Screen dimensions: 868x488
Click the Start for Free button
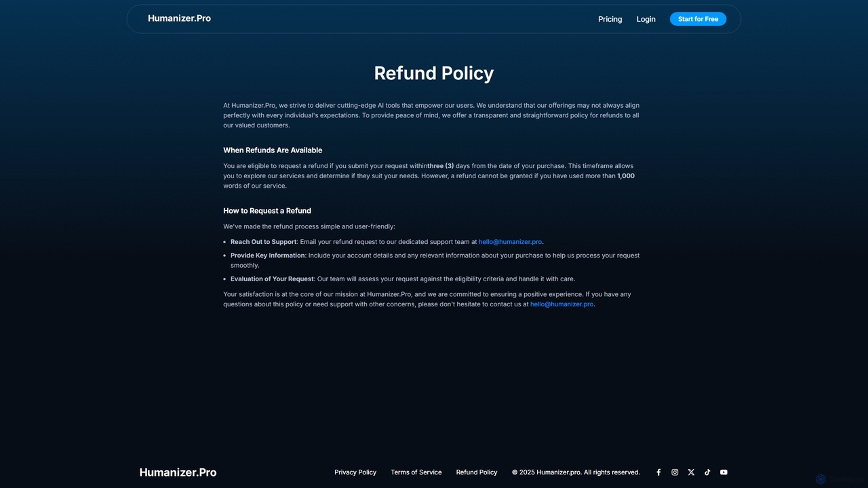pos(698,19)
